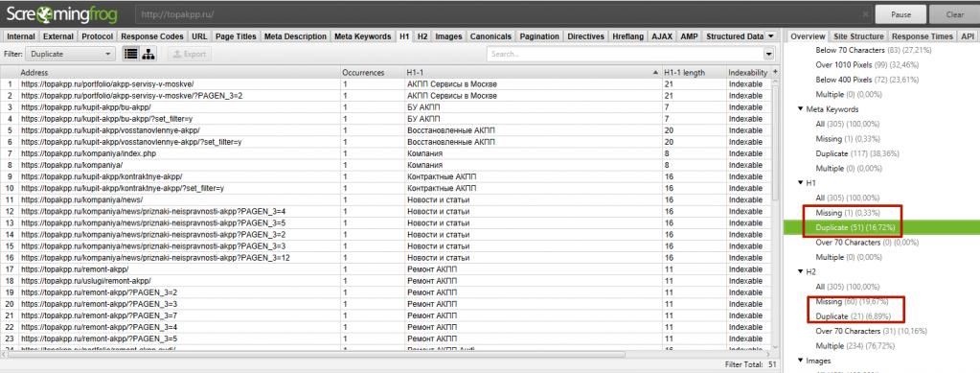Open the Internal tab
This screenshot has height=373, width=980.
coord(21,36)
